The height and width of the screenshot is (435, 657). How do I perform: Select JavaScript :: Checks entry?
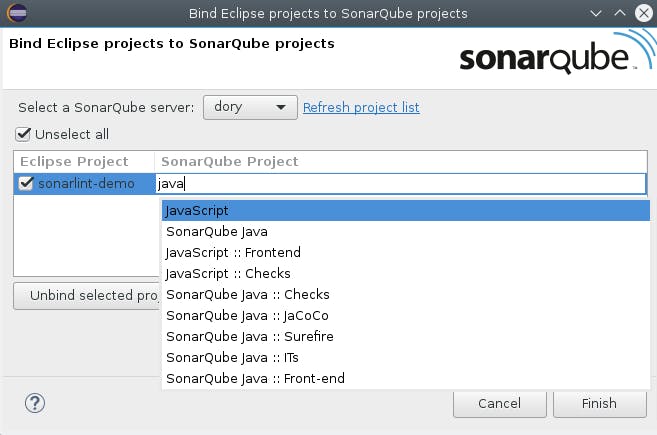406,273
